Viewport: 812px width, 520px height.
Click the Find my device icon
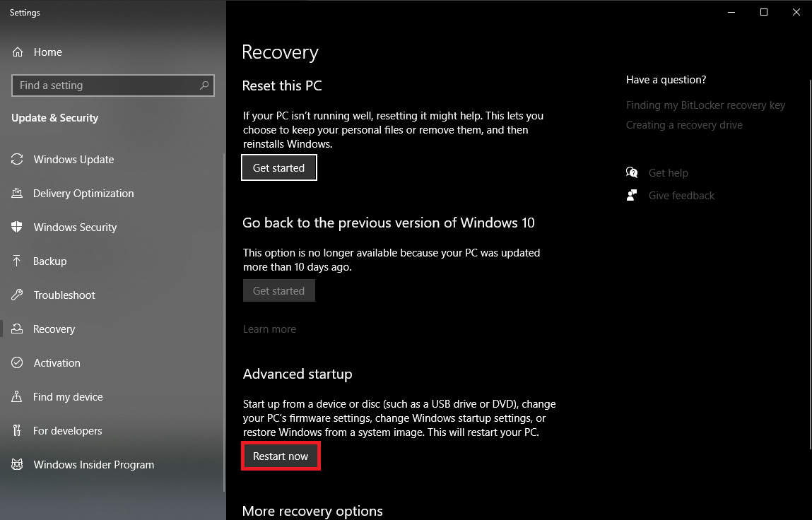(18, 397)
